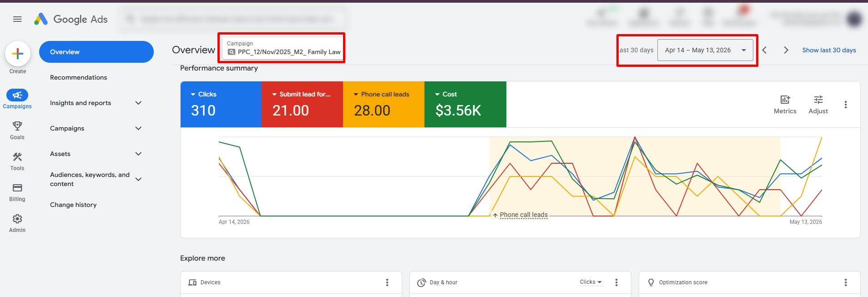Expand the Assets section
This screenshot has height=297, width=868.
click(139, 154)
